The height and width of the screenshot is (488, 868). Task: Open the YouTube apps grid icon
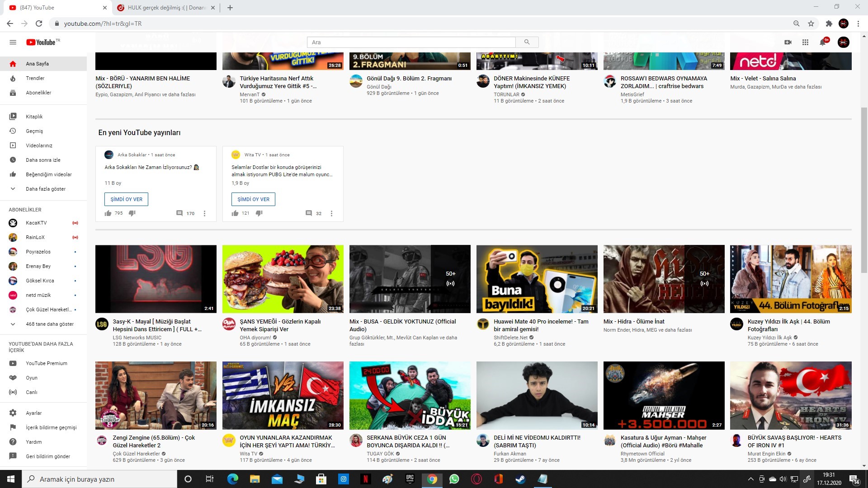coord(805,42)
